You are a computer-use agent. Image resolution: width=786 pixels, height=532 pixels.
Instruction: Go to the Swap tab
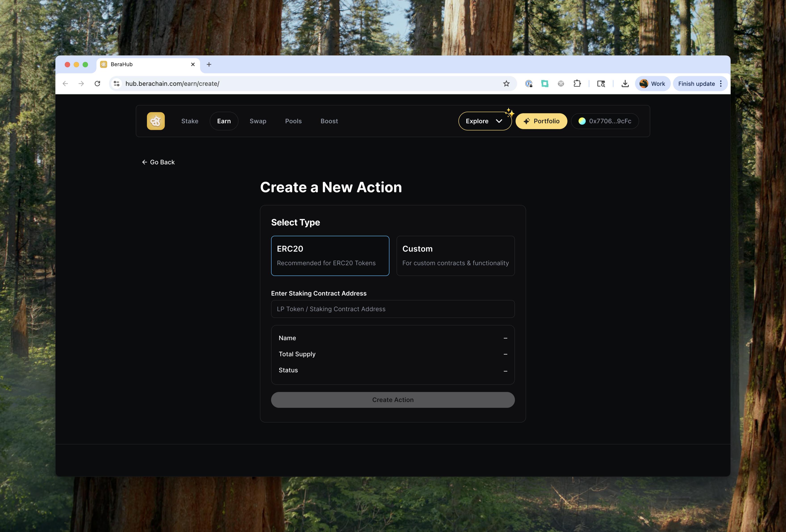pyautogui.click(x=258, y=121)
